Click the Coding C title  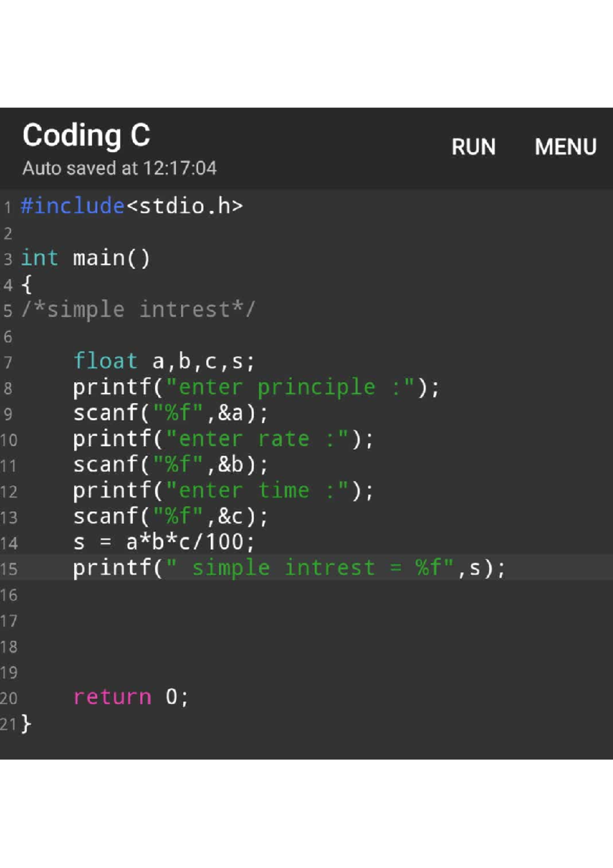coord(86,135)
